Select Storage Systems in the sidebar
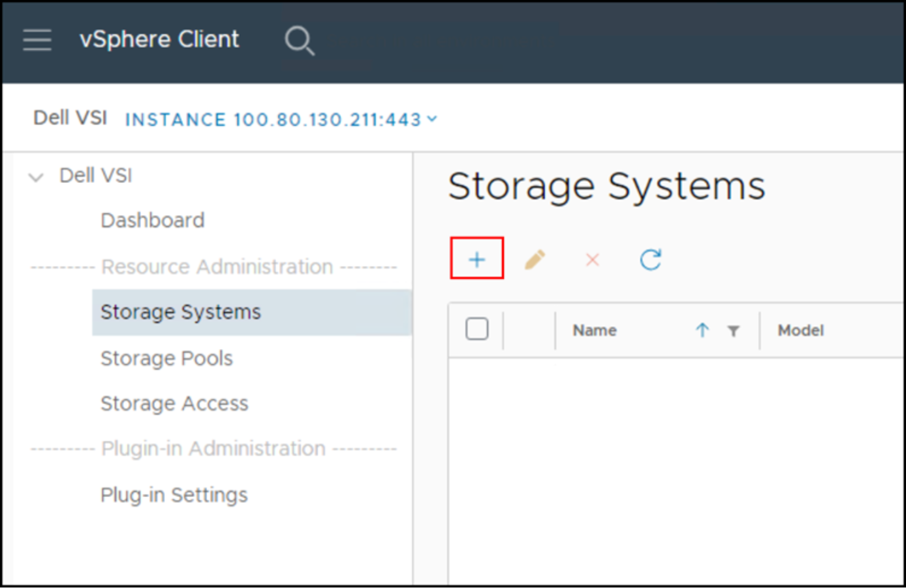Screen dimensions: 906x588 tap(252, 312)
